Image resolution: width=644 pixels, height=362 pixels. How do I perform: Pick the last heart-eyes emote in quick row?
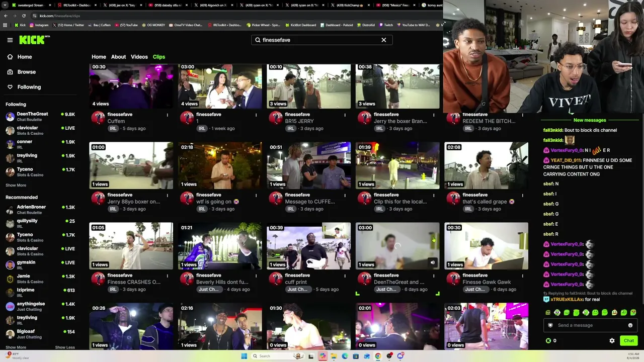pos(633,313)
